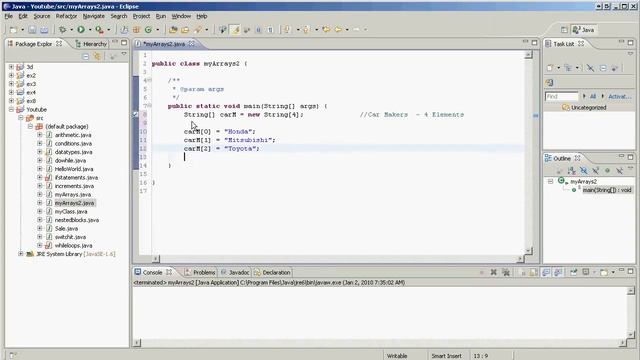This screenshot has height=360, width=640.
Task: Click the Find field in Task List
Action: point(562,97)
